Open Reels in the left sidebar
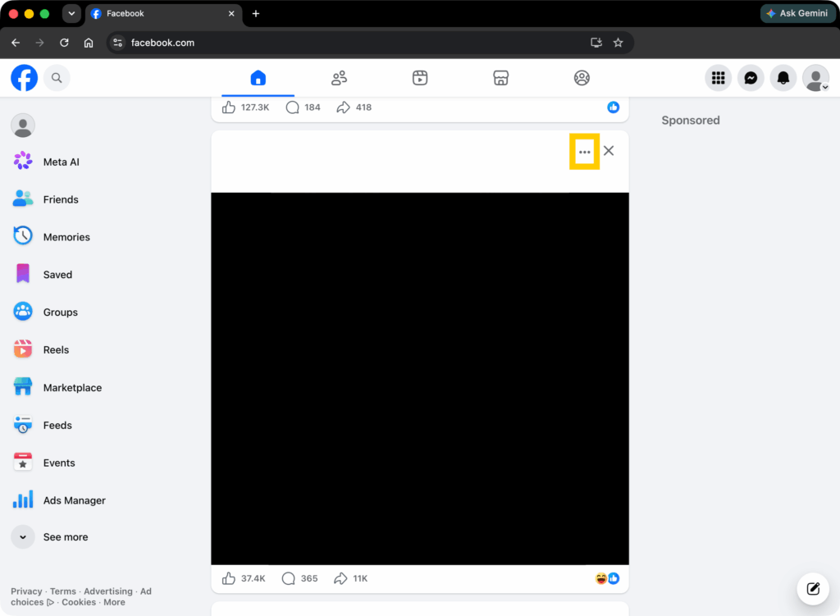 pyautogui.click(x=41, y=349)
